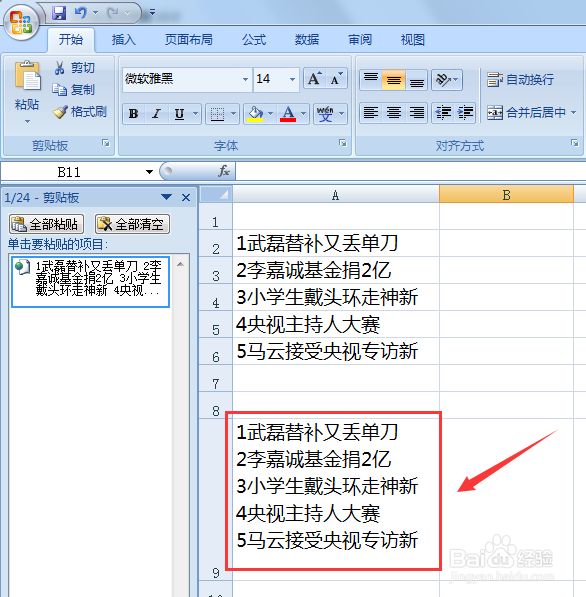Viewport: 586px width, 597px height.
Task: Apply cell borders icon
Action: point(217,113)
